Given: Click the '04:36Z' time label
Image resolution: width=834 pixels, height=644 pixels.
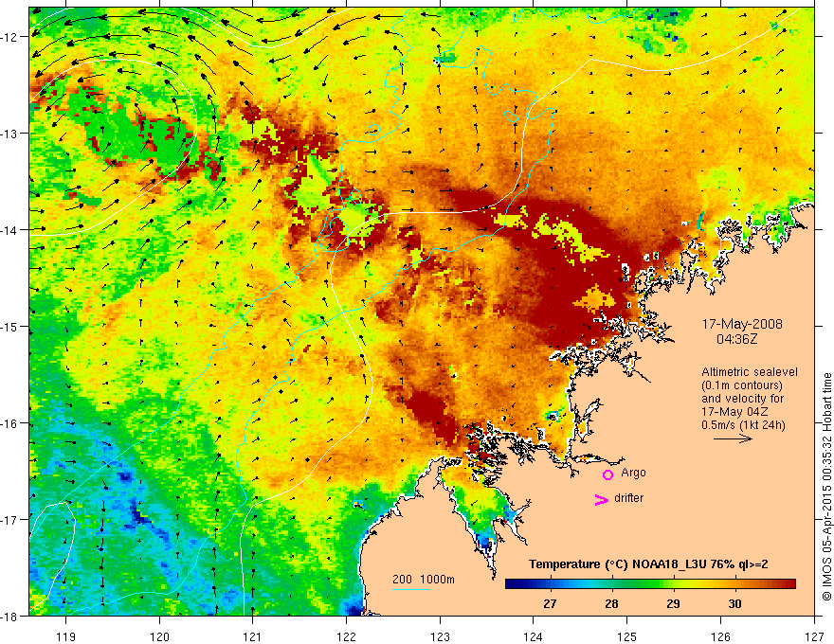Looking at the screenshot, I should click(x=736, y=338).
